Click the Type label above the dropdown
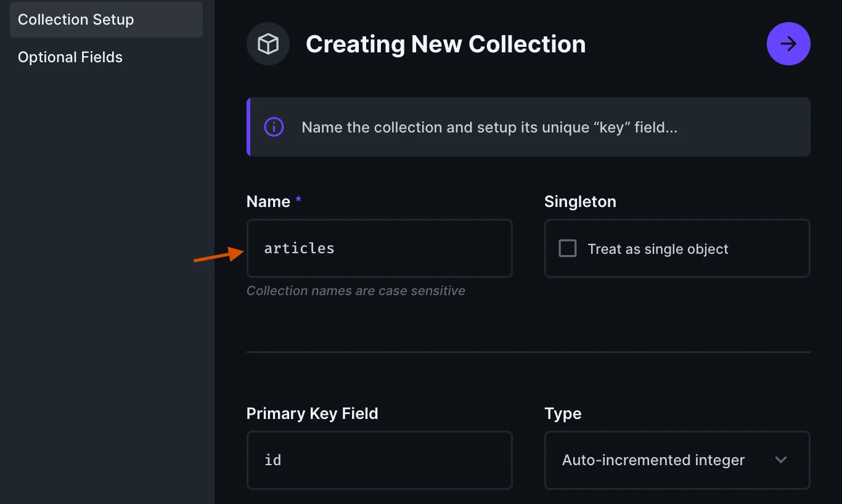Viewport: 842px width, 504px height. 563,413
